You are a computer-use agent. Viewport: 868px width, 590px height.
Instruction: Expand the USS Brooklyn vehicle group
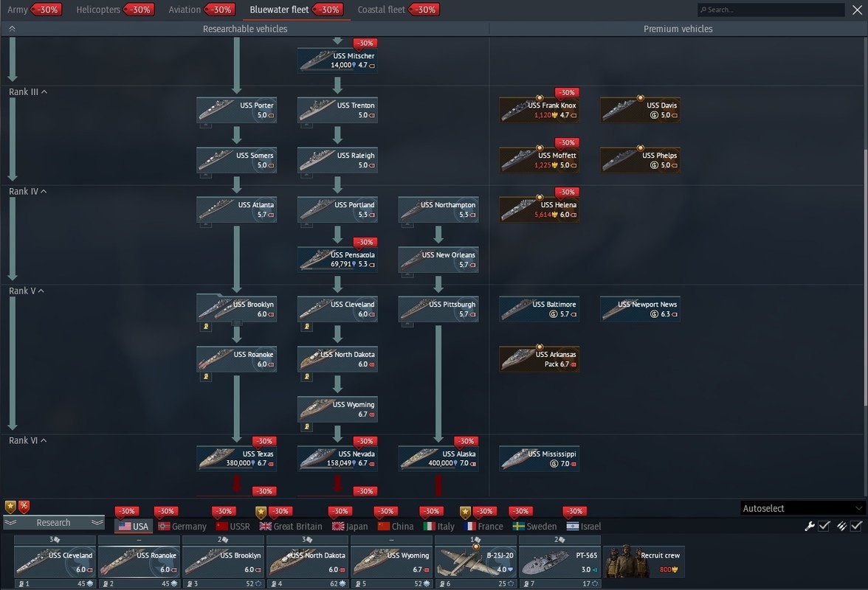[x=236, y=322]
